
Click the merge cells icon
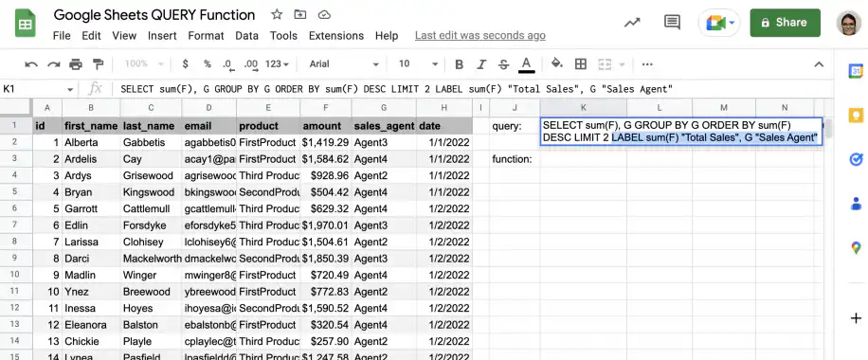pos(605,64)
